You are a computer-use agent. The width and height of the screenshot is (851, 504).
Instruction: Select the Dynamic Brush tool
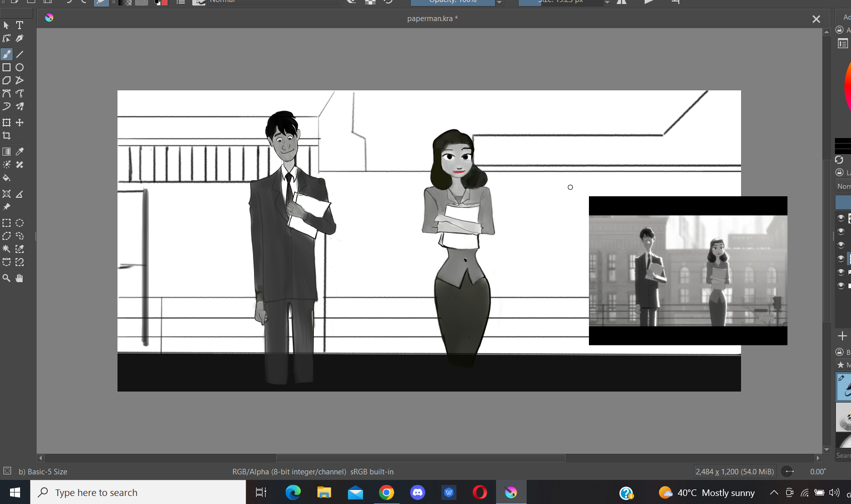pos(7,106)
